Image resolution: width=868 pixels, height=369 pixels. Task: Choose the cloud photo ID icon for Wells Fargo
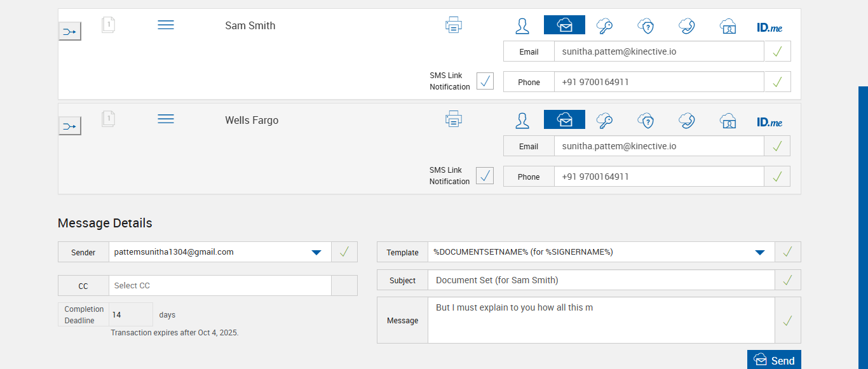pyautogui.click(x=728, y=120)
